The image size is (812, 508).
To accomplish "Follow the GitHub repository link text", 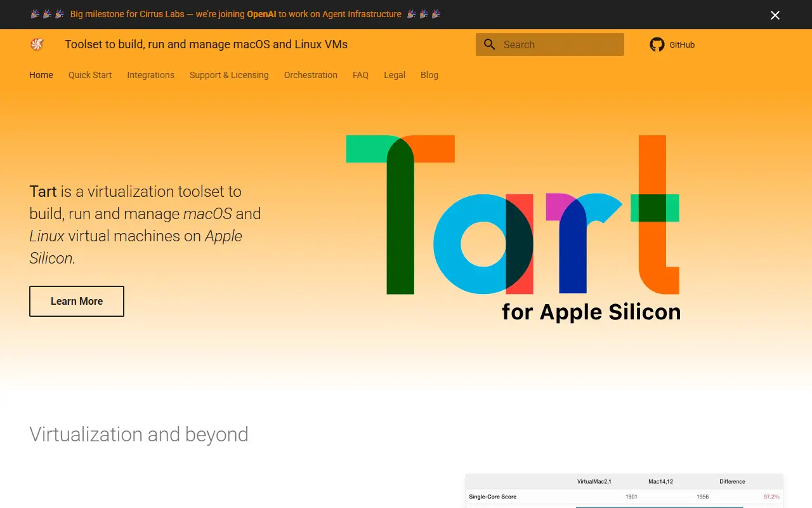I will point(682,45).
